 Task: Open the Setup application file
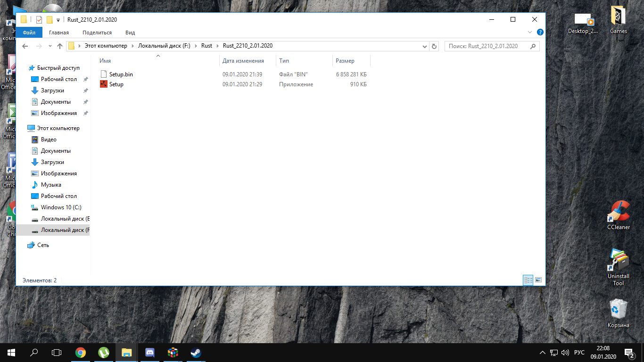pos(116,84)
